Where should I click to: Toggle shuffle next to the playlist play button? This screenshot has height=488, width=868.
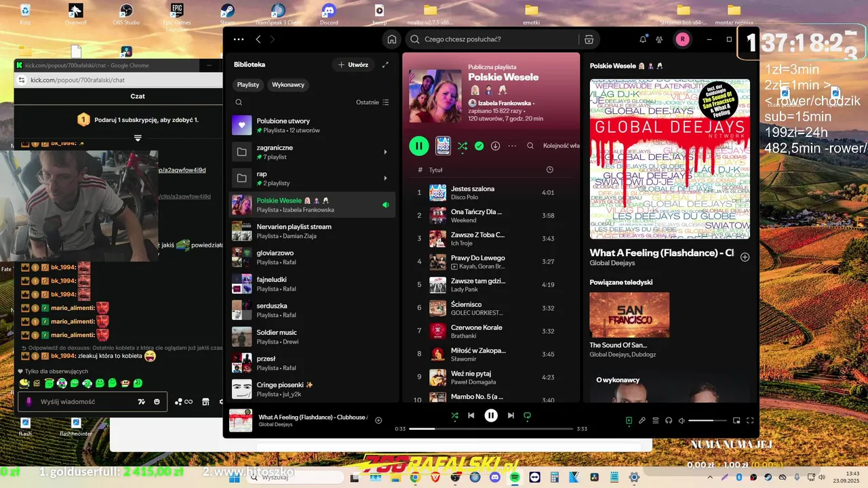click(462, 146)
